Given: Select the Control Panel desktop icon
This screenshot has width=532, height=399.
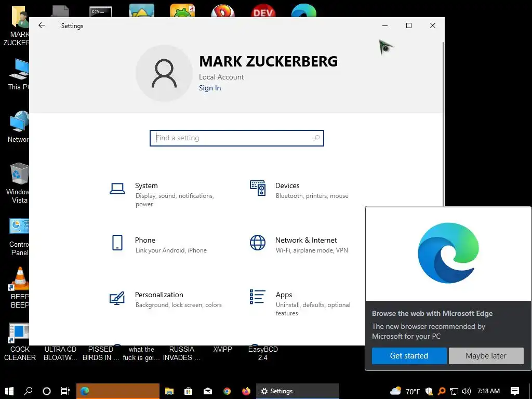Looking at the screenshot, I should point(19,237).
